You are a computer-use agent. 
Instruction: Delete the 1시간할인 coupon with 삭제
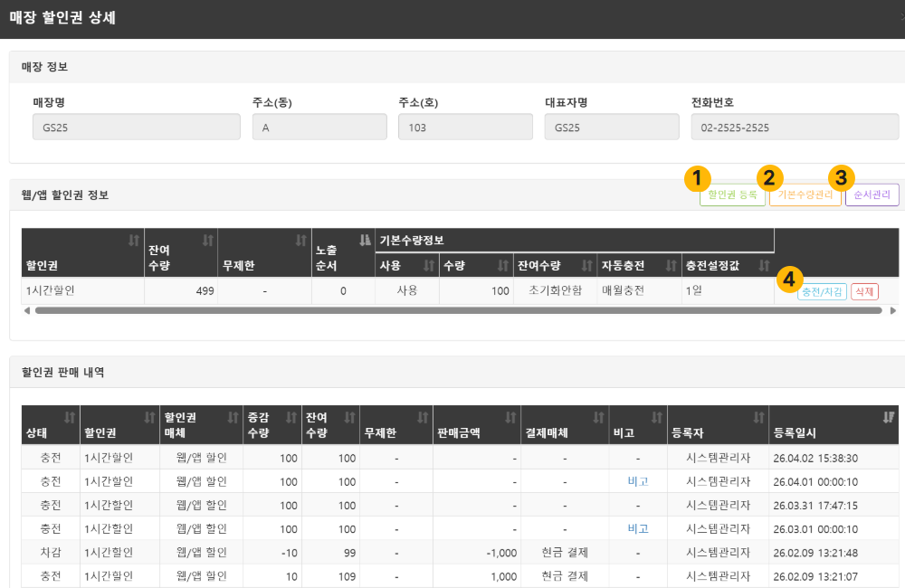click(864, 292)
